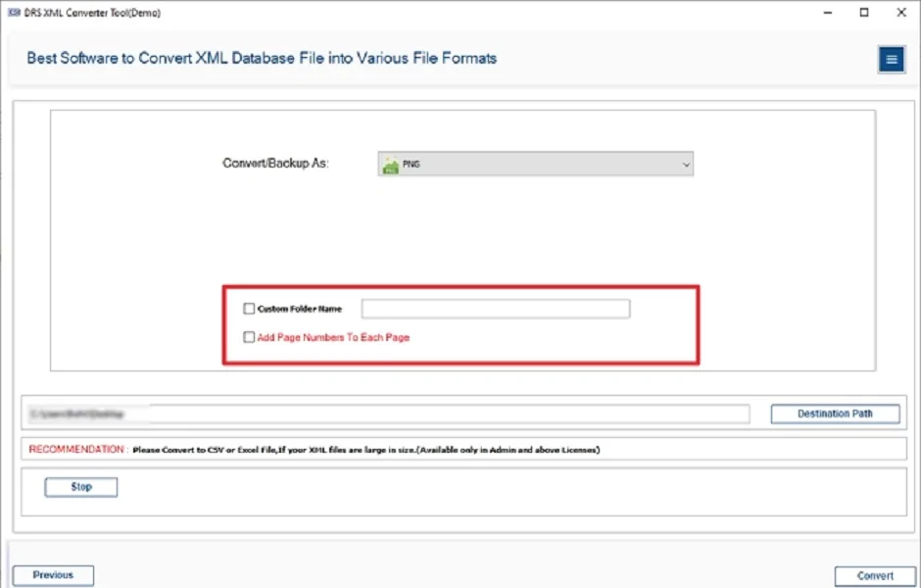Viewport: 921px width, 588px height.
Task: Enable the Custom Folder Name checkbox
Action: tap(249, 309)
